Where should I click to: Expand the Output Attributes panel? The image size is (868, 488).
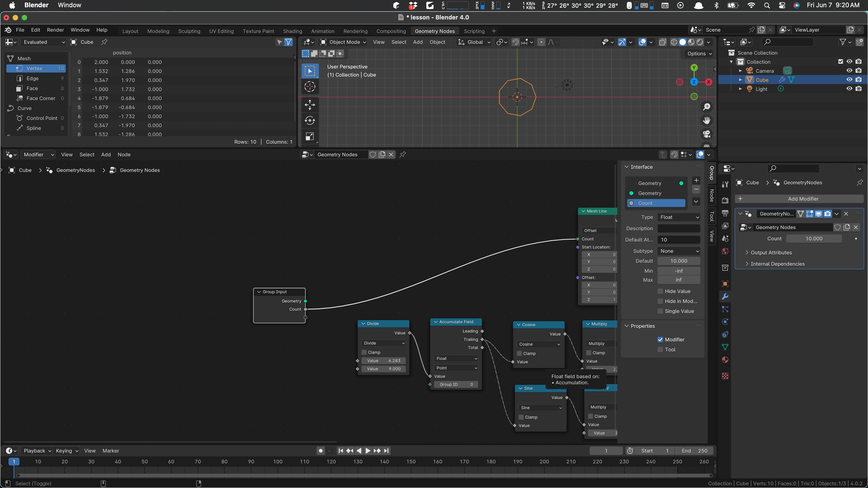click(771, 253)
